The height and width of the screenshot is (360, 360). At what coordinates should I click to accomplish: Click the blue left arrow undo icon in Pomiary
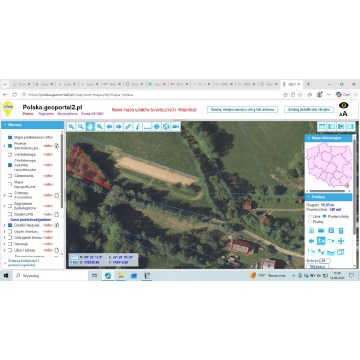(x=311, y=241)
